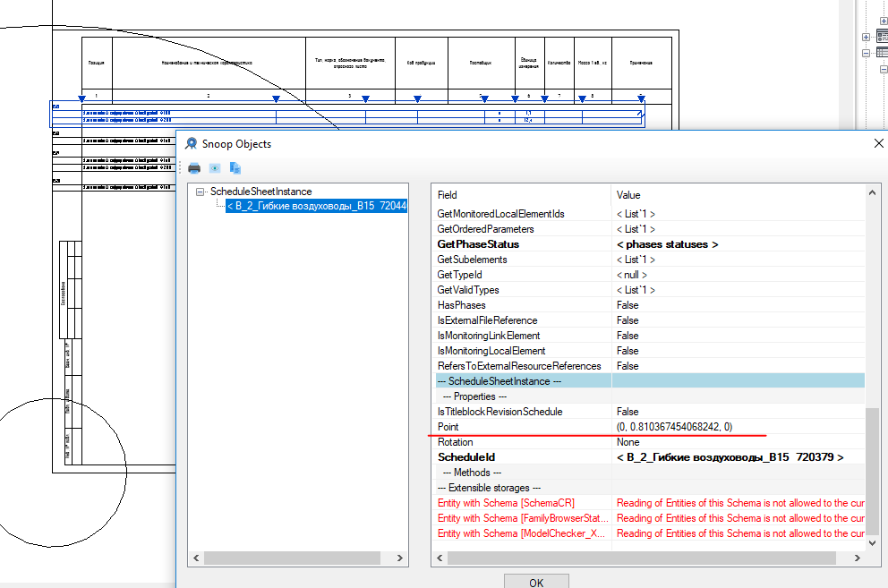This screenshot has height=588, width=888.
Task: Click the OK button
Action: (536, 582)
